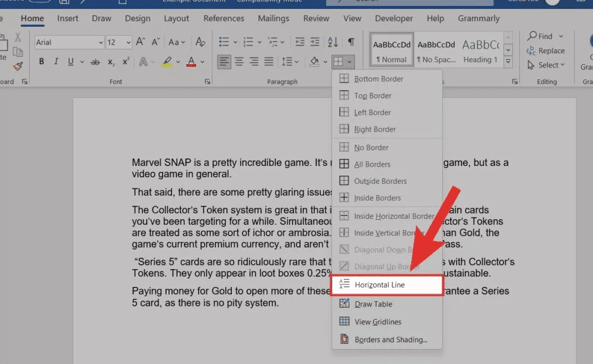Switch to the Design ribbon tab
The height and width of the screenshot is (364, 593).
coord(138,18)
